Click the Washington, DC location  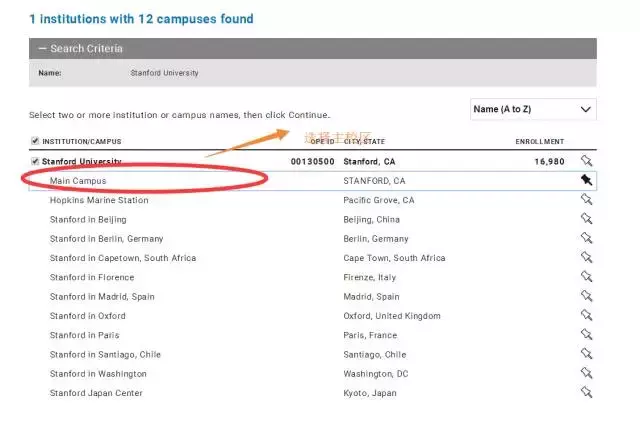[376, 374]
